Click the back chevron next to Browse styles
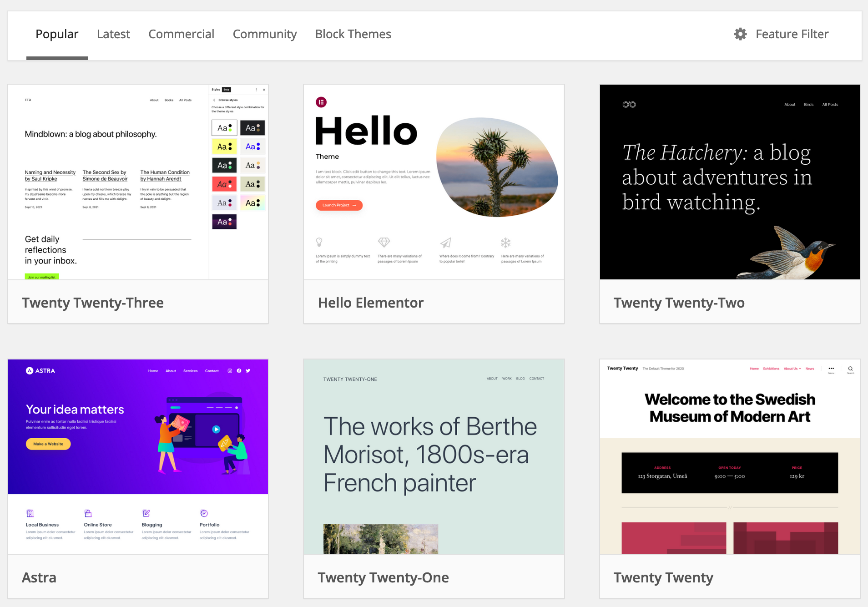 pyautogui.click(x=214, y=100)
